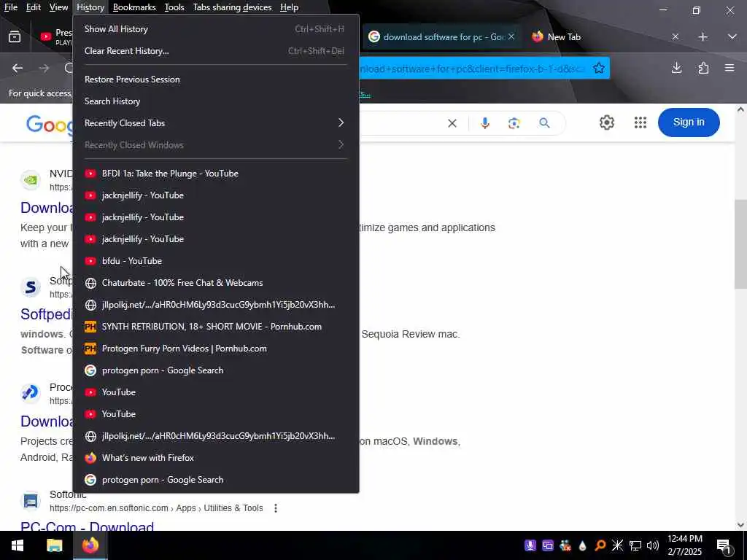The height and width of the screenshot is (560, 747).
Task: Open the Firefox application hamburger menu
Action: pos(729,68)
